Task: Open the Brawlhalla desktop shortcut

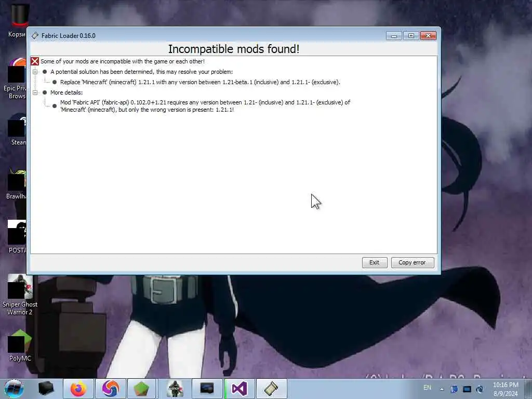Action: coord(17,185)
